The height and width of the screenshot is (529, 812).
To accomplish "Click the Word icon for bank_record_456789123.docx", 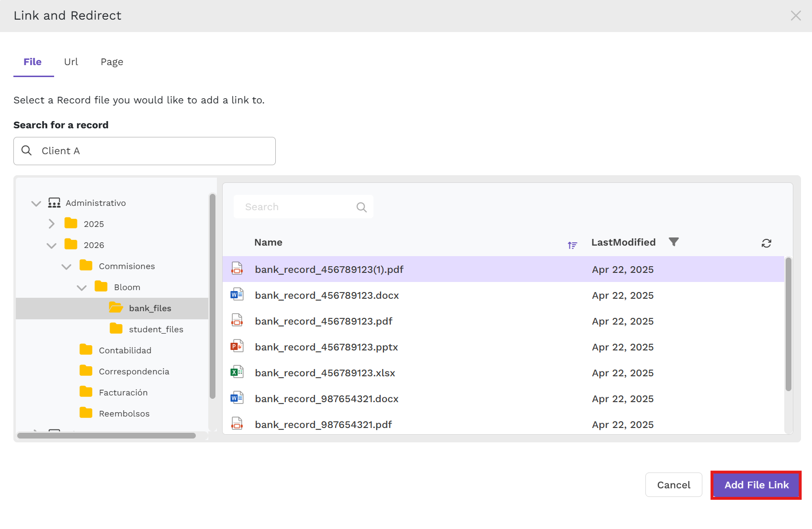I will pyautogui.click(x=237, y=294).
